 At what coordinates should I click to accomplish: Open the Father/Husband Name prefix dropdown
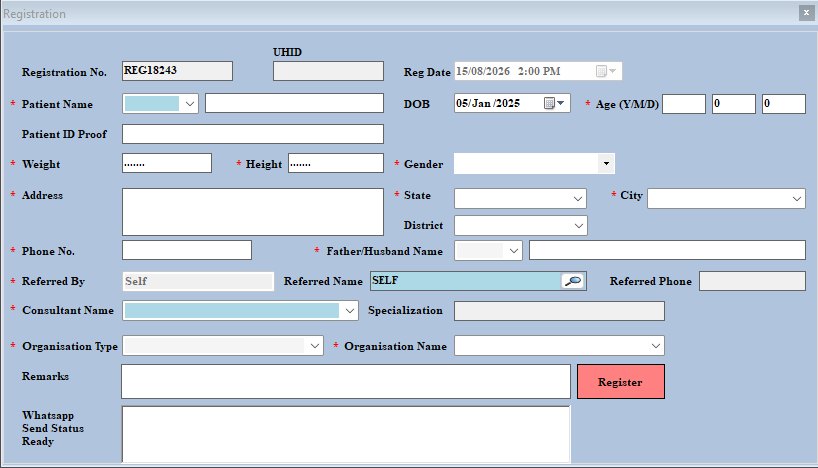[x=514, y=251]
